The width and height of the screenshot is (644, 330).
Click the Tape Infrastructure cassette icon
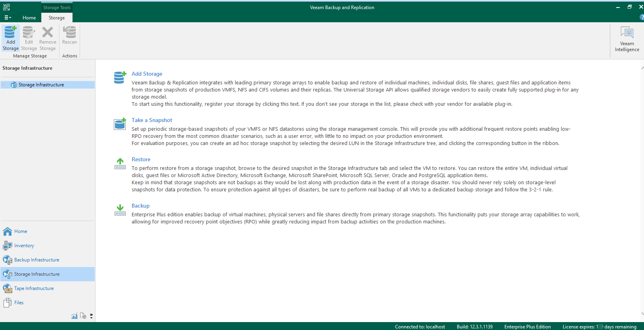[8, 288]
